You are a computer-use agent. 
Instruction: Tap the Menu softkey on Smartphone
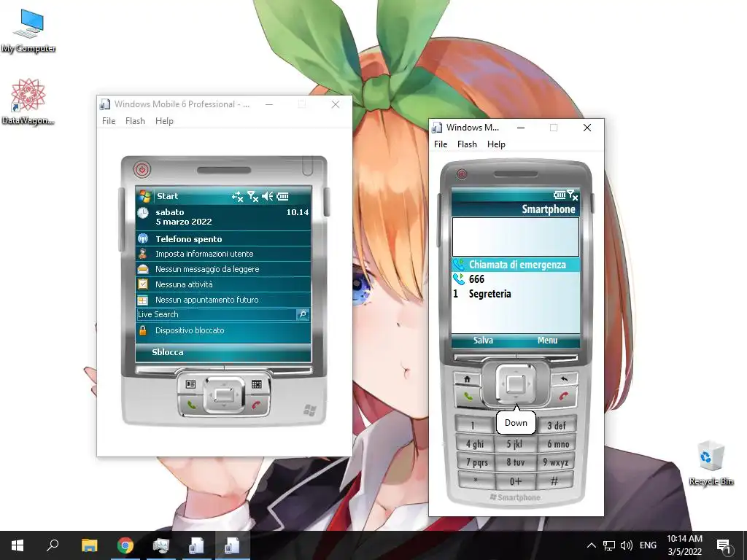point(547,341)
